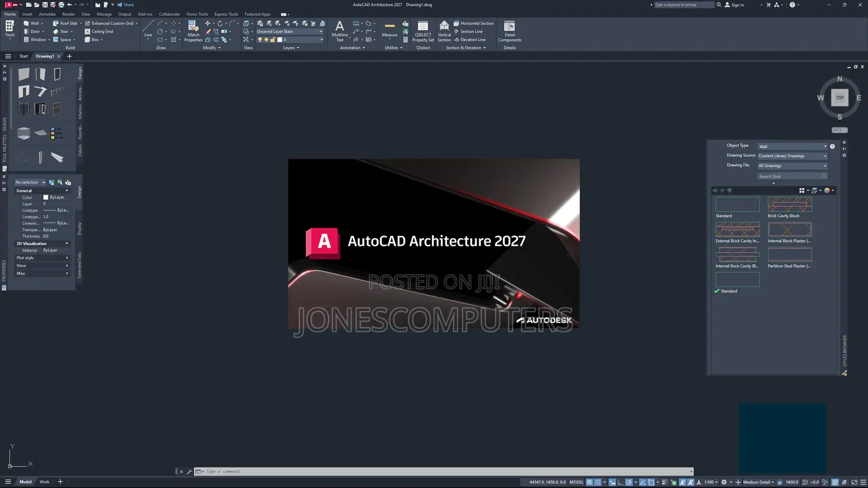Toggle polar tracking in status bar
The height and width of the screenshot is (488, 868).
coord(629,482)
